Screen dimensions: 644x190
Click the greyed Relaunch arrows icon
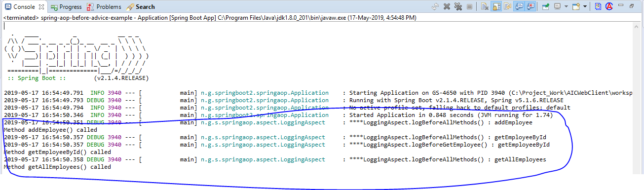pos(435,6)
